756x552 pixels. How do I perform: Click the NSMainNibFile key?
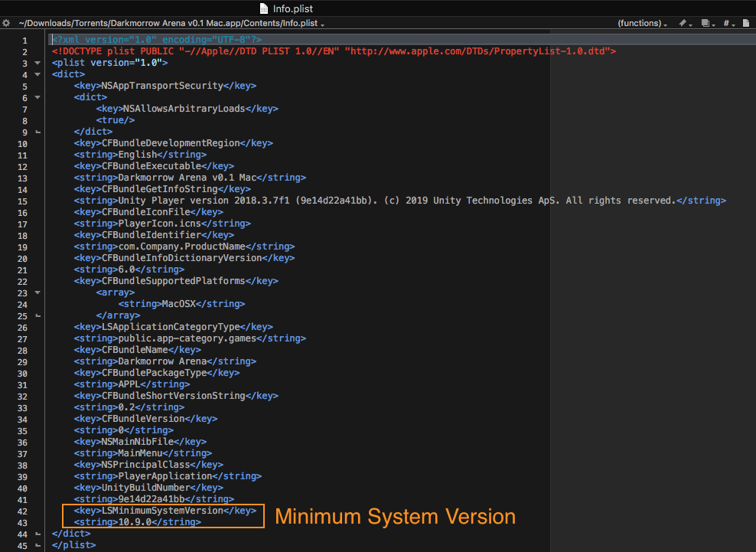click(x=140, y=442)
